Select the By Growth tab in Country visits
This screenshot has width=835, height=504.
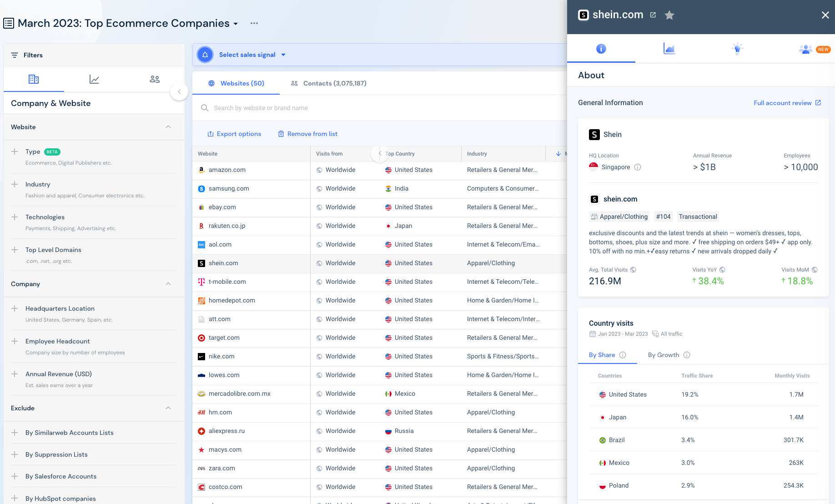(x=664, y=355)
